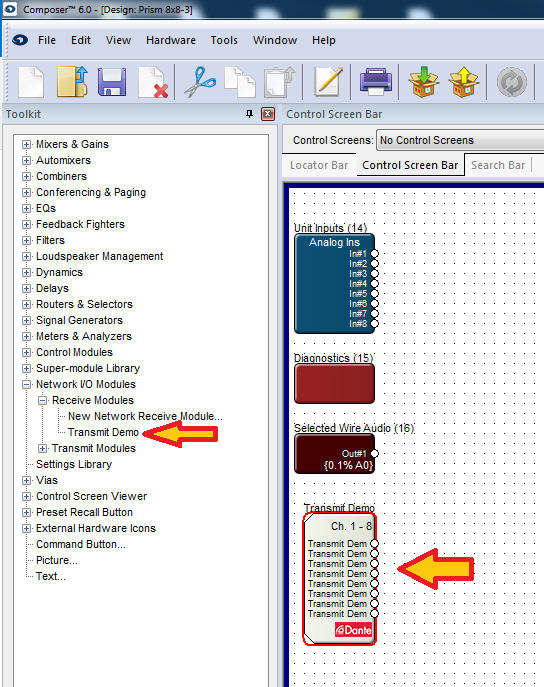Collapse the Receive Modules node
The width and height of the screenshot is (544, 687).
click(42, 400)
